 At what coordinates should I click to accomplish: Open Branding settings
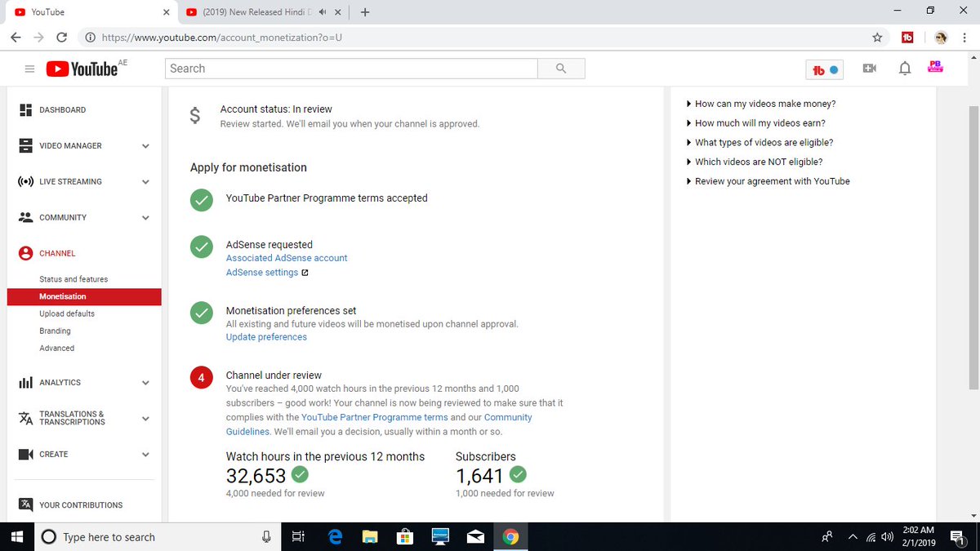point(55,331)
